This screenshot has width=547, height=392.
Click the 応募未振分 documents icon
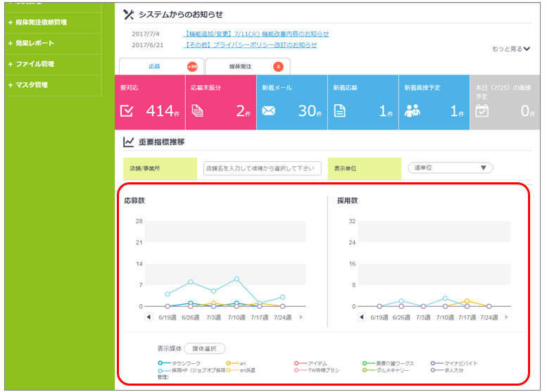coord(197,111)
